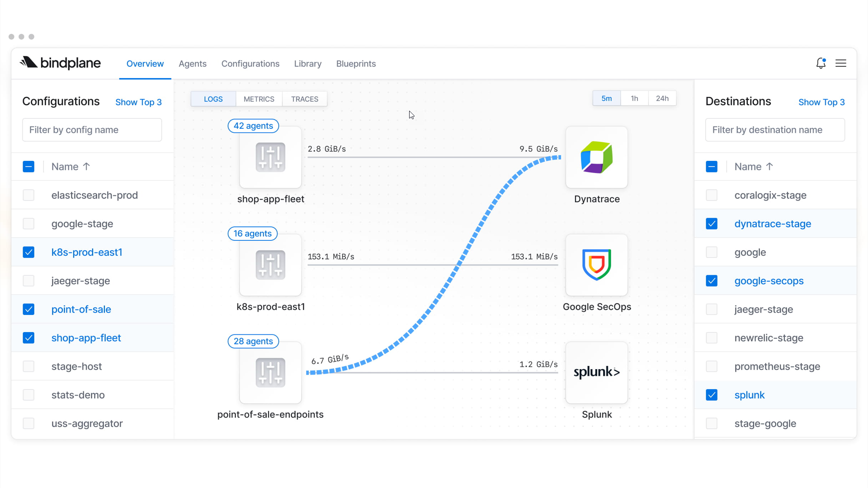Open the hamburger menu icon
868x488 pixels.
click(x=841, y=63)
